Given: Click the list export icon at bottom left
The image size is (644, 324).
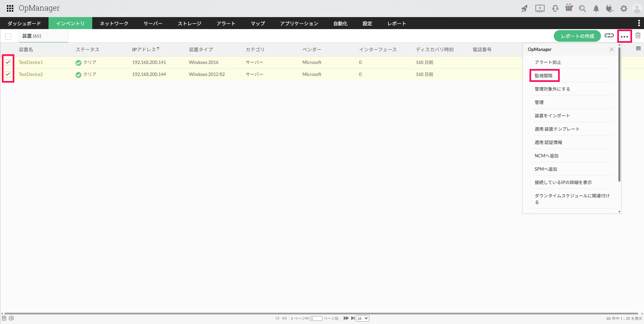Looking at the screenshot, I should [4, 318].
